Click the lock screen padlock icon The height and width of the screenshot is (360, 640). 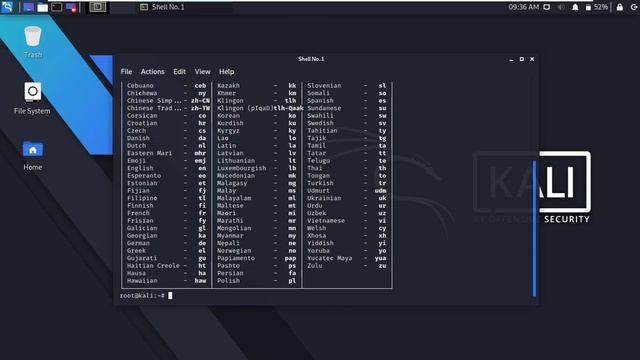pos(620,7)
